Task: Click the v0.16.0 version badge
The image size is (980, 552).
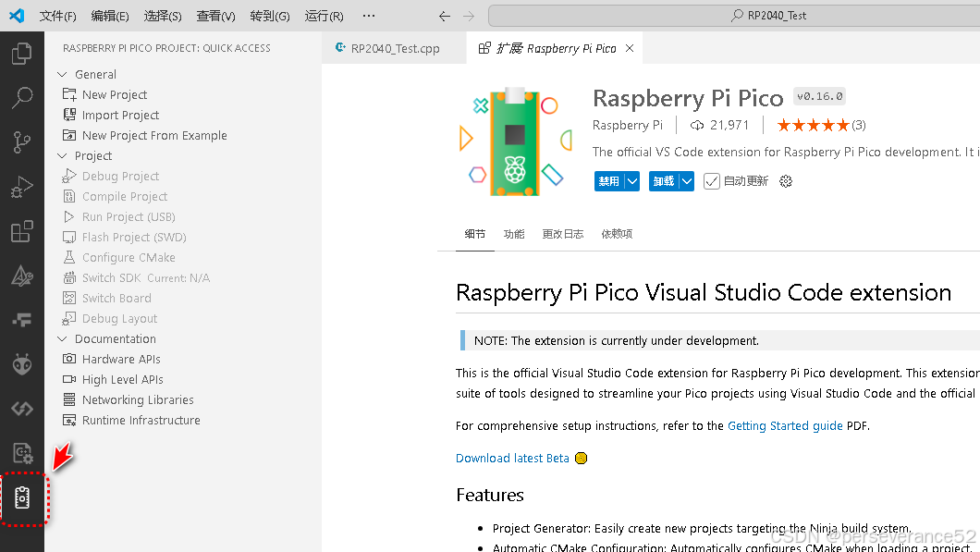Action: (x=819, y=96)
